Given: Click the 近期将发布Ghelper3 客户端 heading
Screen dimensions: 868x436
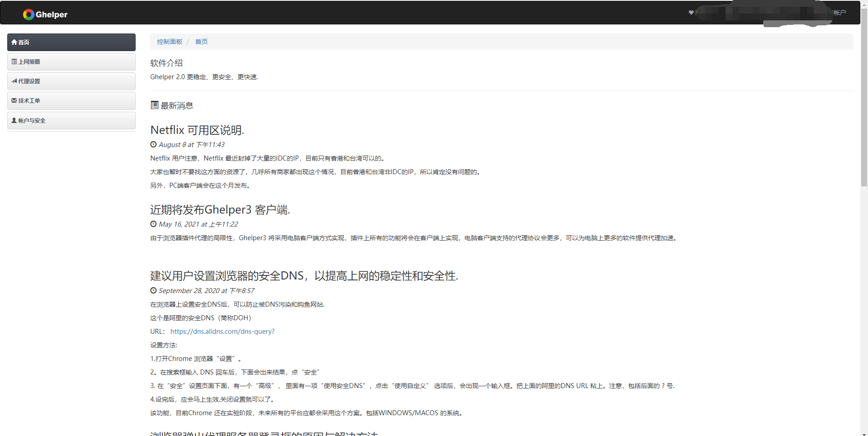Looking at the screenshot, I should (x=220, y=210).
